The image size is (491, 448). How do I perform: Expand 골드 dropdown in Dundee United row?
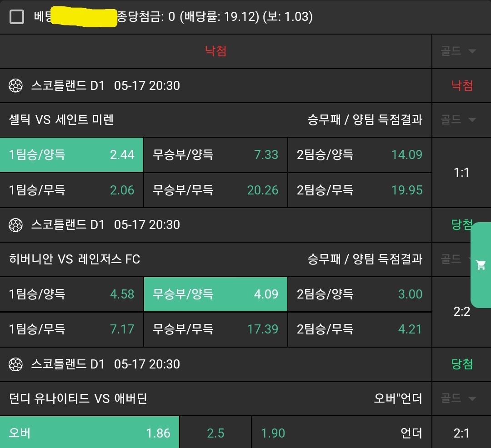pyautogui.click(x=459, y=399)
